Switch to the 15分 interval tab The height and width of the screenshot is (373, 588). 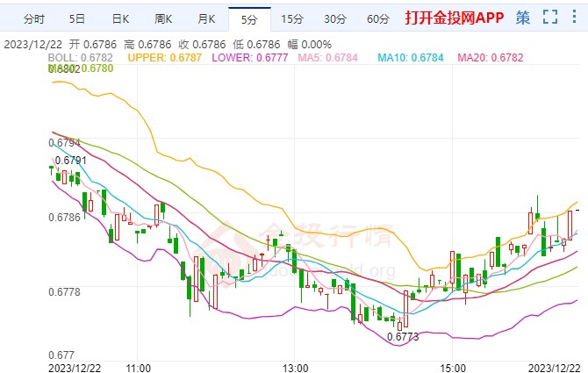point(292,18)
